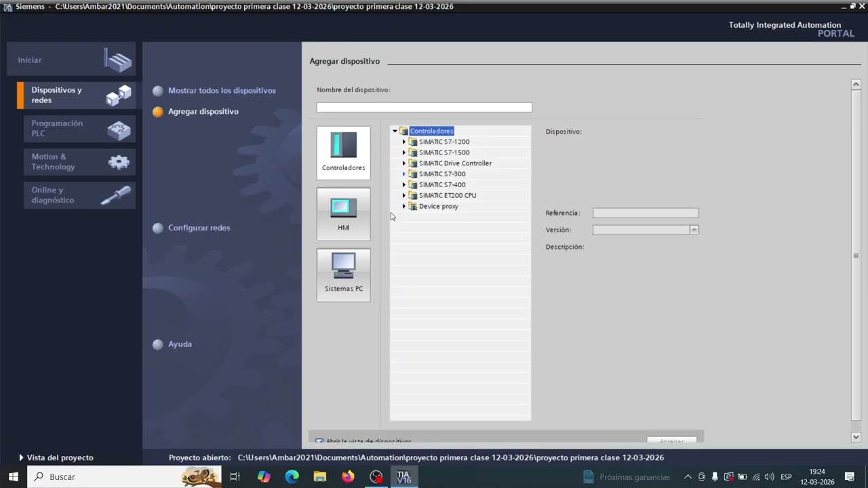Image resolution: width=868 pixels, height=488 pixels.
Task: Open Windows Task View
Action: [x=235, y=476]
